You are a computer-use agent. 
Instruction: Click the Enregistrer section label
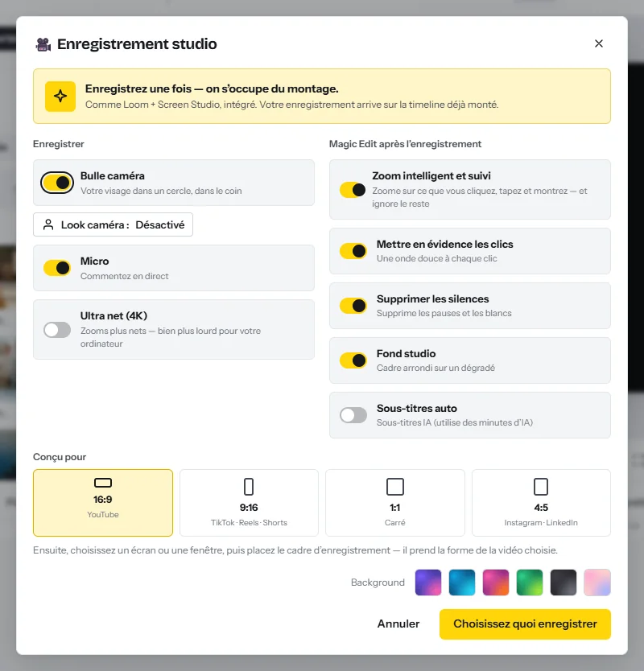59,144
